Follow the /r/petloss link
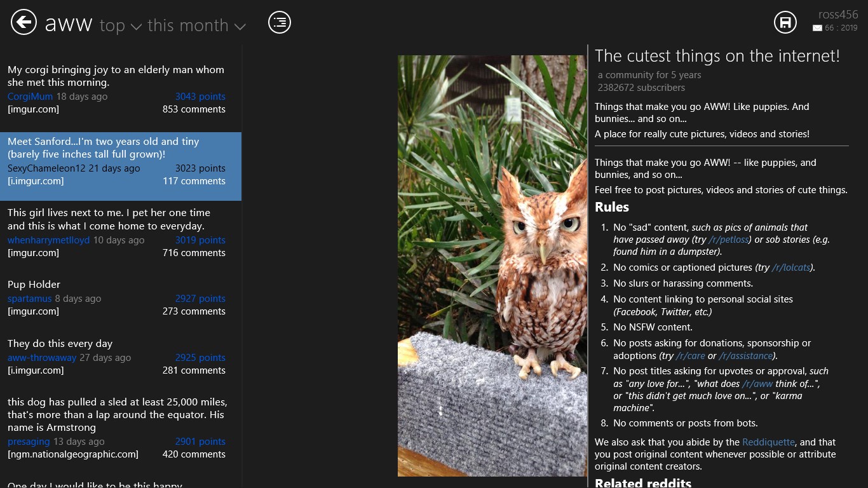868x488 pixels. click(730, 240)
